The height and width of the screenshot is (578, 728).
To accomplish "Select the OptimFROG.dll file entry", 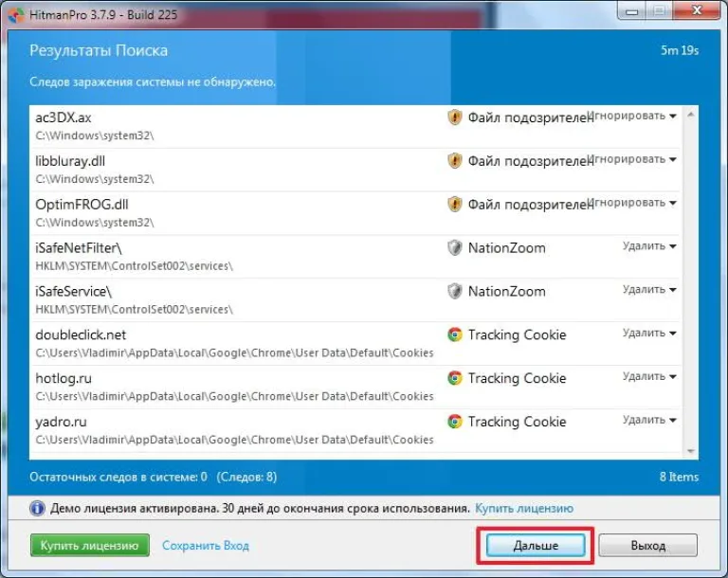I will [x=355, y=213].
